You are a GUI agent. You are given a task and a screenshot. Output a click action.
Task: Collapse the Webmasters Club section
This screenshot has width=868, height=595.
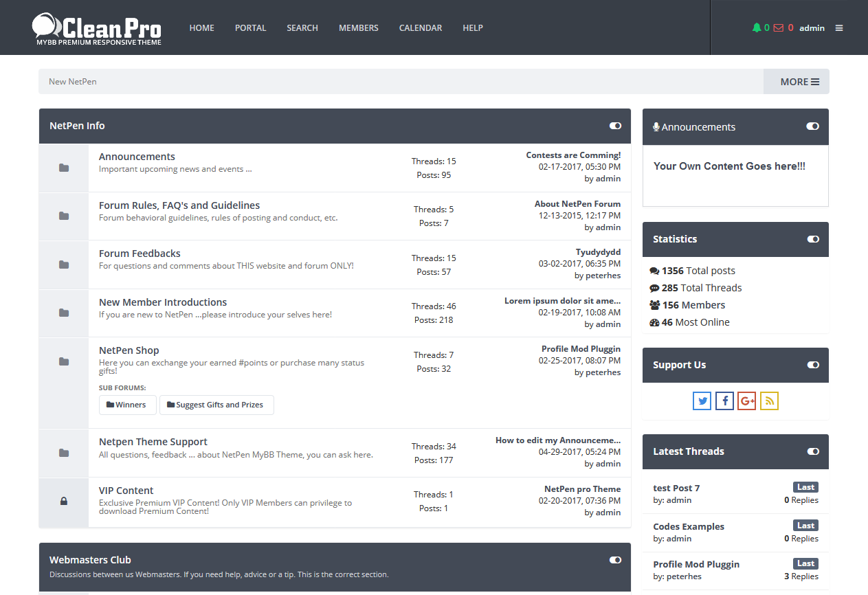614,560
